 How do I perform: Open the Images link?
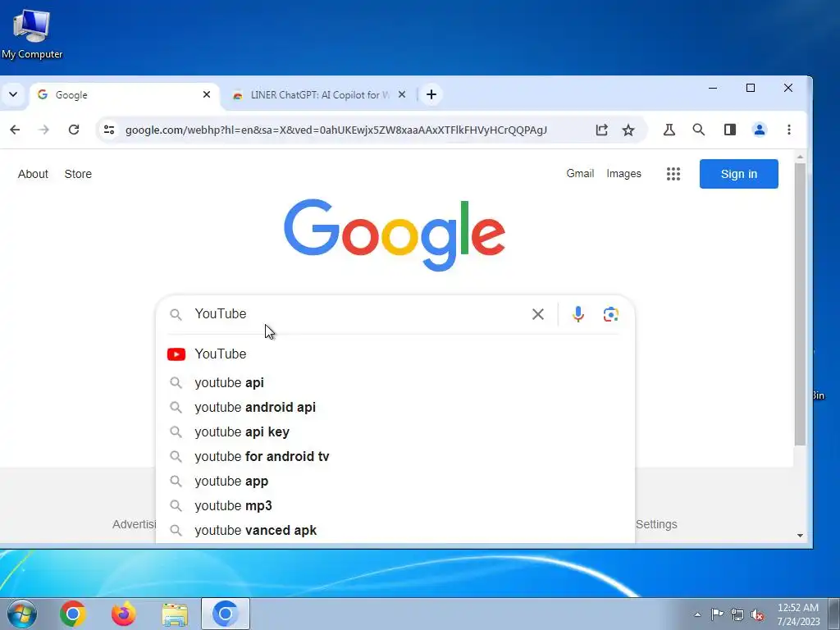pos(623,174)
